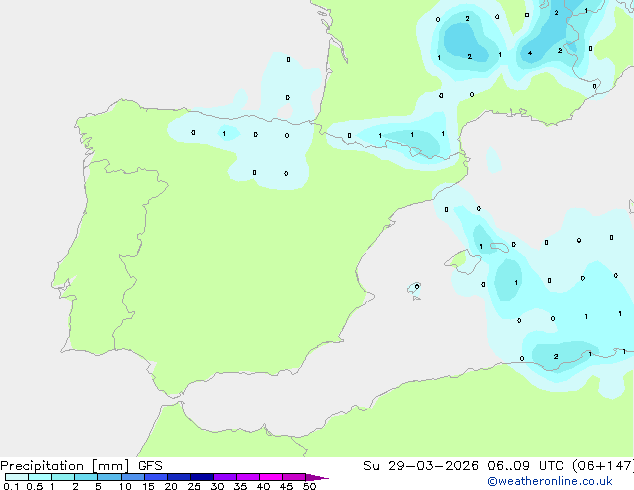Screen dimensions: 634x490
Task: Pick the magenta swatch between 40 and 45
Action: [271, 477]
